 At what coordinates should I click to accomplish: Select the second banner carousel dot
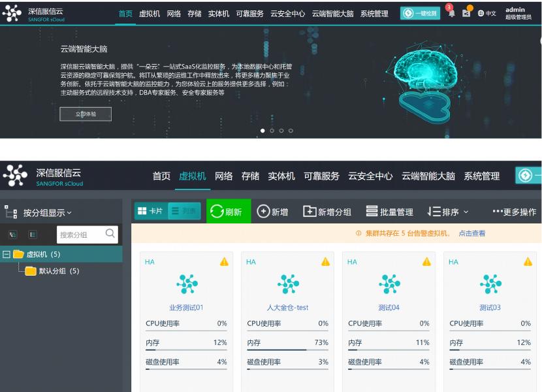272,131
